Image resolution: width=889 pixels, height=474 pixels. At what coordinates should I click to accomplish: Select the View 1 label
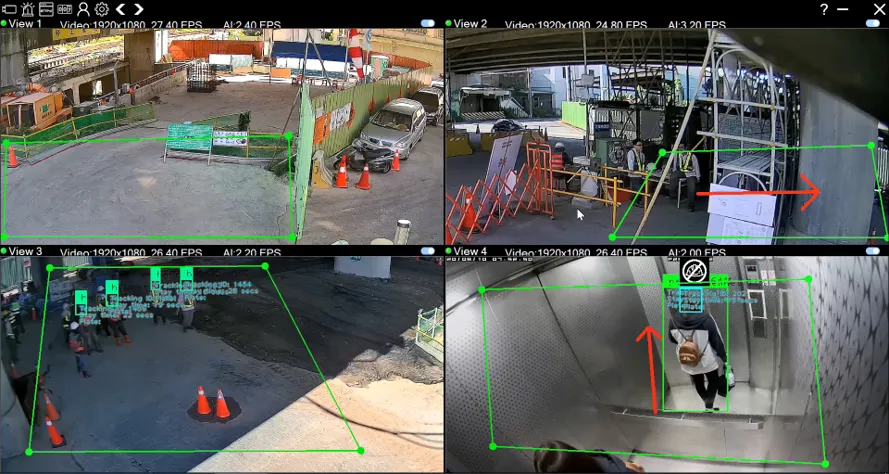(25, 23)
